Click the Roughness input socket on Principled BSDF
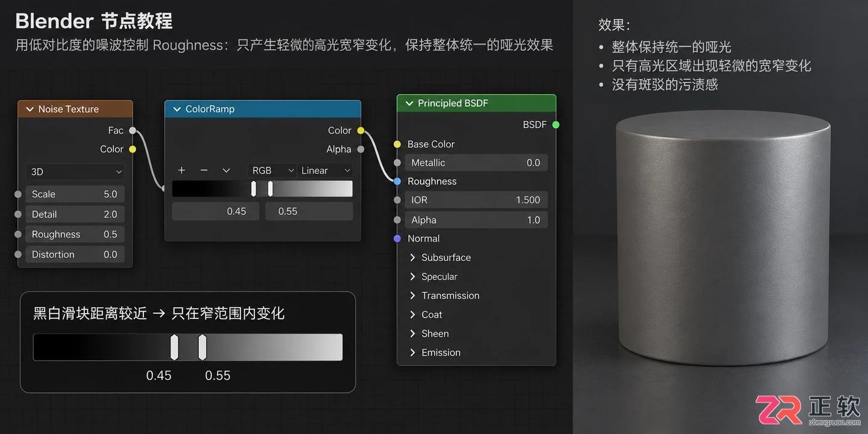Screen dimensions: 868x434 pyautogui.click(x=397, y=181)
